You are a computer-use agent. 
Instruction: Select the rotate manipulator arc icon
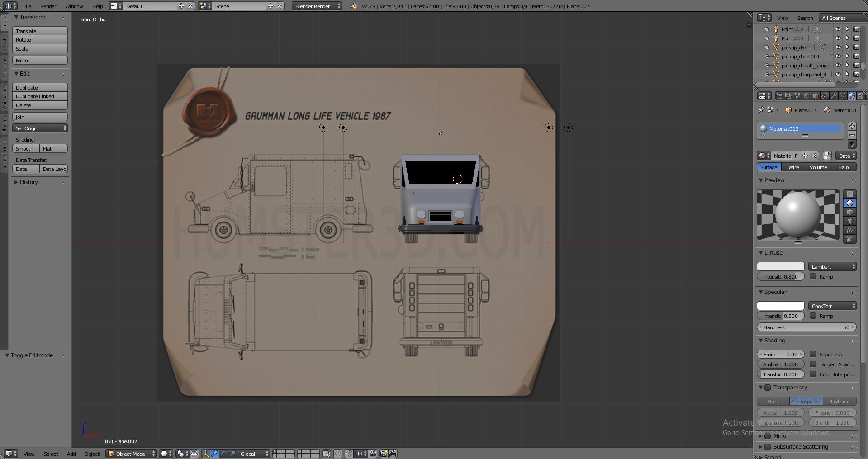(x=223, y=454)
